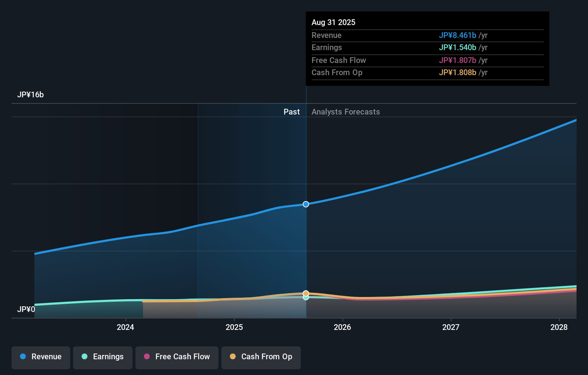Click the vertical forecast divider line

306,215
